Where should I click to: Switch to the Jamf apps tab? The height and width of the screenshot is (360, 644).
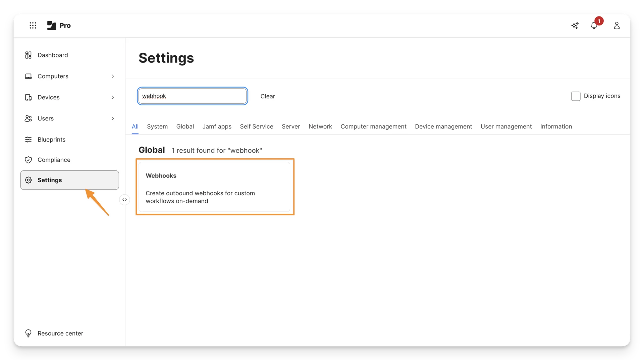tap(217, 126)
